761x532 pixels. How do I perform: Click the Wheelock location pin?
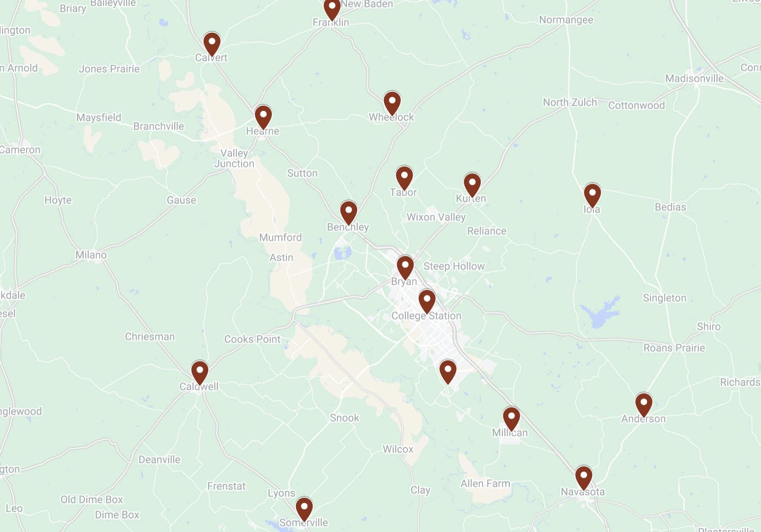392,104
